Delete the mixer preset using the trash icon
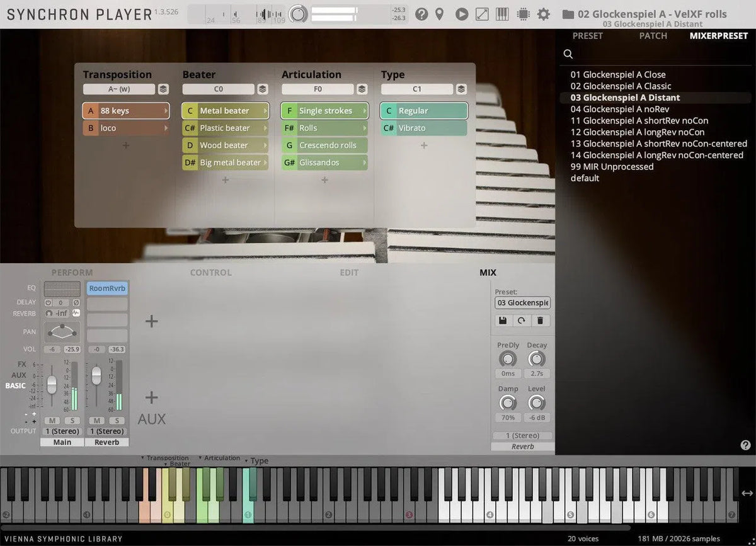Viewport: 756px width, 546px height. coord(540,321)
